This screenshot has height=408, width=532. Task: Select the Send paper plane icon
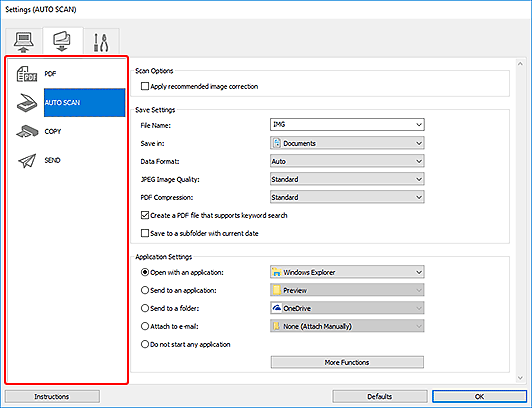coord(27,160)
